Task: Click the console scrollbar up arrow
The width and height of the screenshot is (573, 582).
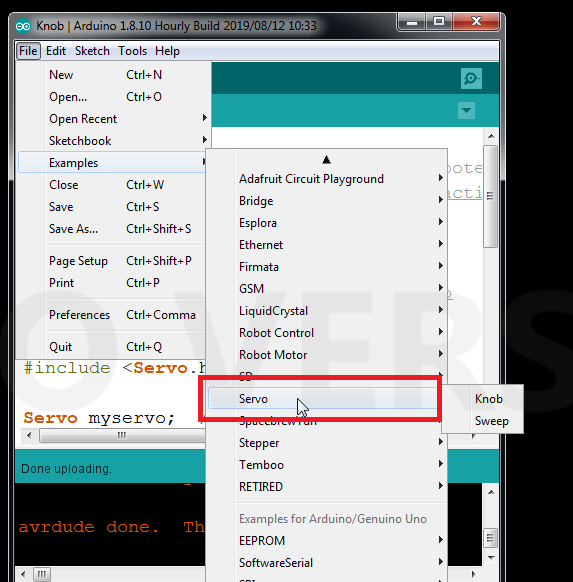Action: (x=491, y=492)
